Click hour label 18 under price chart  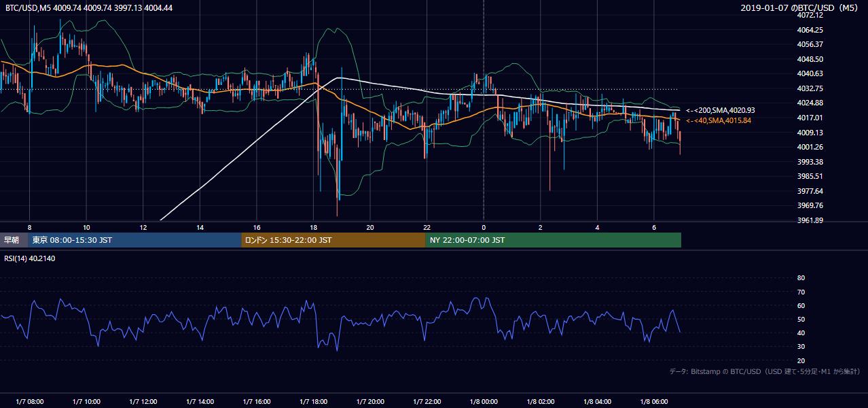pos(313,227)
